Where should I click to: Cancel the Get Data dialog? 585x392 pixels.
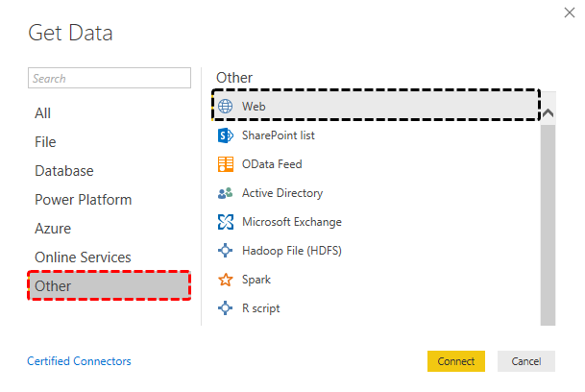click(x=526, y=361)
